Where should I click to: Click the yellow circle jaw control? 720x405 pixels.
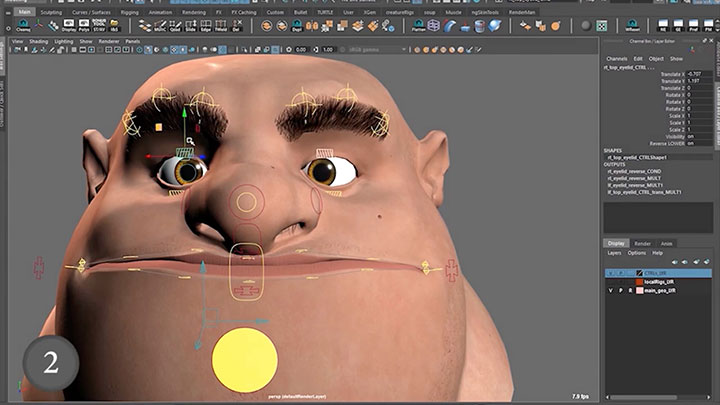click(244, 360)
